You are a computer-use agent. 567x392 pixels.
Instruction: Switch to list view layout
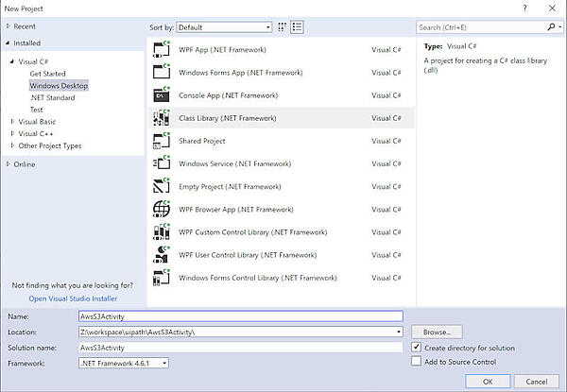tap(298, 27)
